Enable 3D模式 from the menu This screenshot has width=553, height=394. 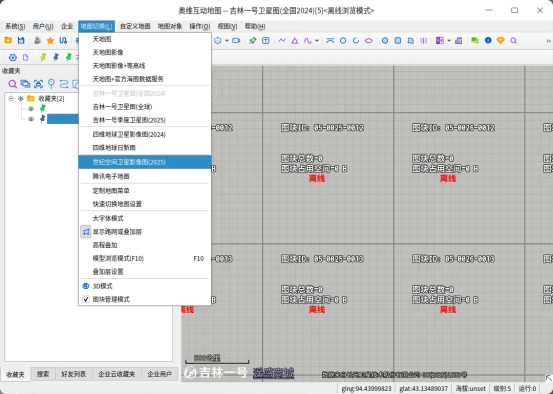tap(145, 286)
